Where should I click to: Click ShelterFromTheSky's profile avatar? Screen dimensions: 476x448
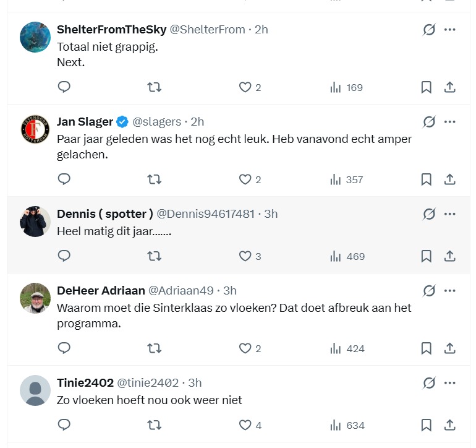(35, 37)
